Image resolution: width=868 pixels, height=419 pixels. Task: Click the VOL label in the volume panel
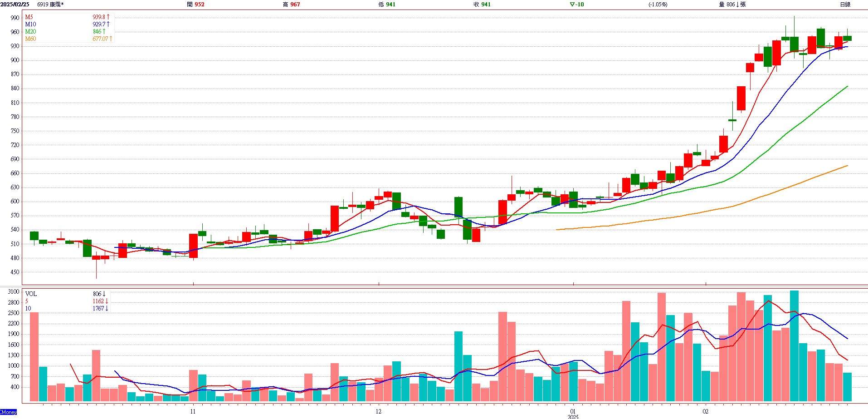pyautogui.click(x=31, y=294)
